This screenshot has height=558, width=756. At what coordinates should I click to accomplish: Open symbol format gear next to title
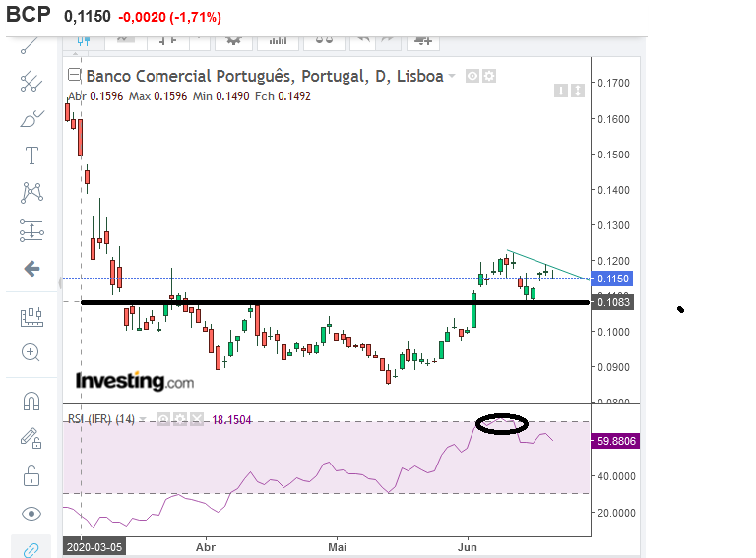pos(489,76)
